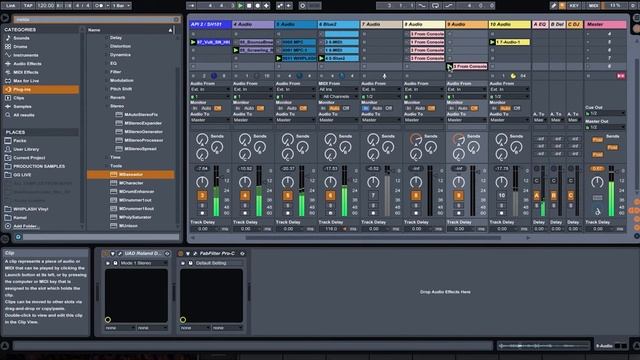Expand the Delay folder in browser
Screen dimensions: 640x360
[107, 38]
